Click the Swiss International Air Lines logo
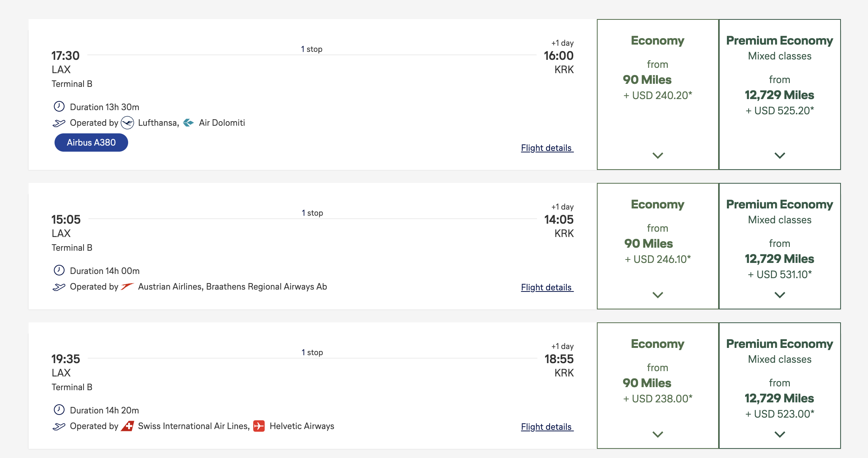Viewport: 868px width, 458px height. (x=127, y=426)
